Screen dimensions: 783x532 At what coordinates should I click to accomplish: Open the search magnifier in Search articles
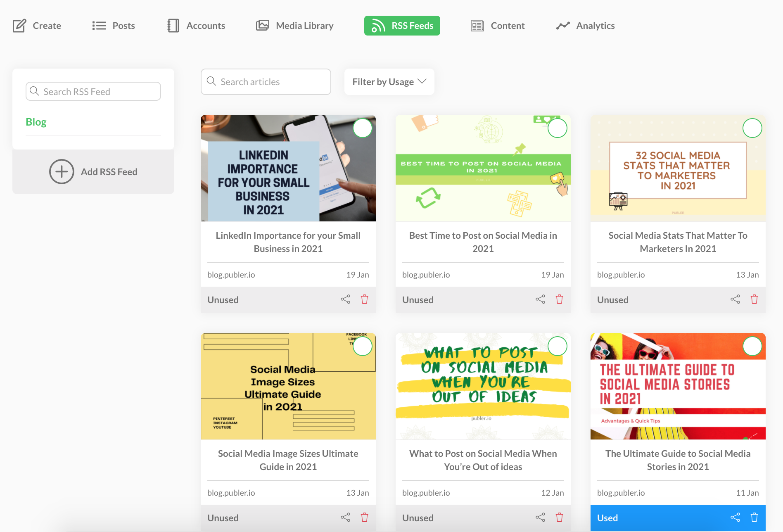(211, 81)
